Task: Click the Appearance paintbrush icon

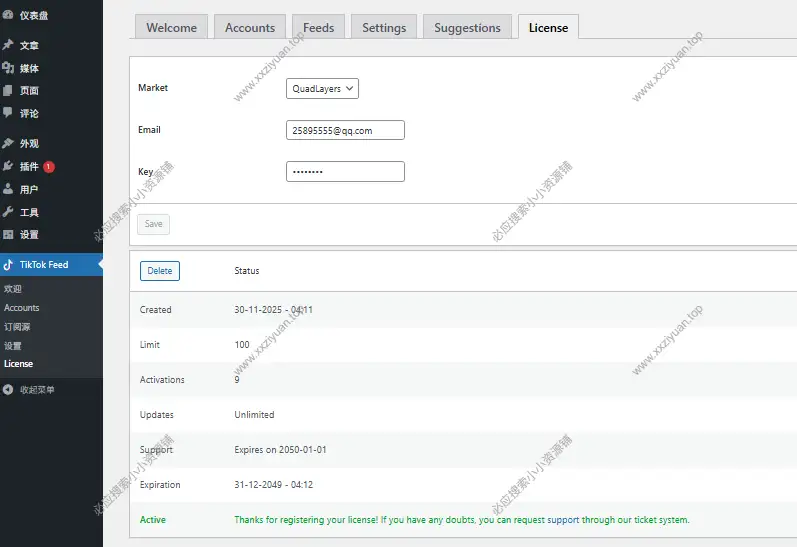Action: (x=8, y=143)
